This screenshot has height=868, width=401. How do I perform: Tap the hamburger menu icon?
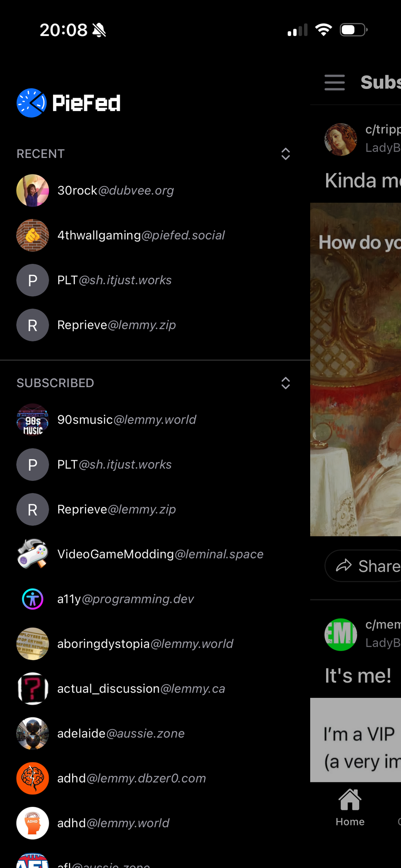click(x=334, y=82)
